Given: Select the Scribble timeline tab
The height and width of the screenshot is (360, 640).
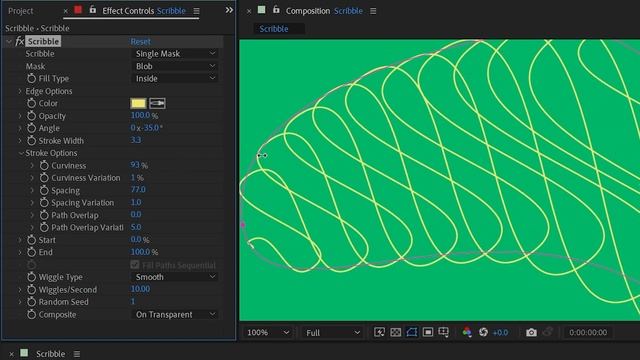Looking at the screenshot, I should (x=50, y=354).
